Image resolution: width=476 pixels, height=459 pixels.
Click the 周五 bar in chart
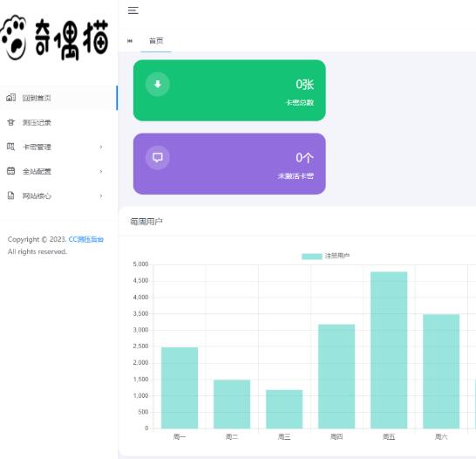pos(389,350)
